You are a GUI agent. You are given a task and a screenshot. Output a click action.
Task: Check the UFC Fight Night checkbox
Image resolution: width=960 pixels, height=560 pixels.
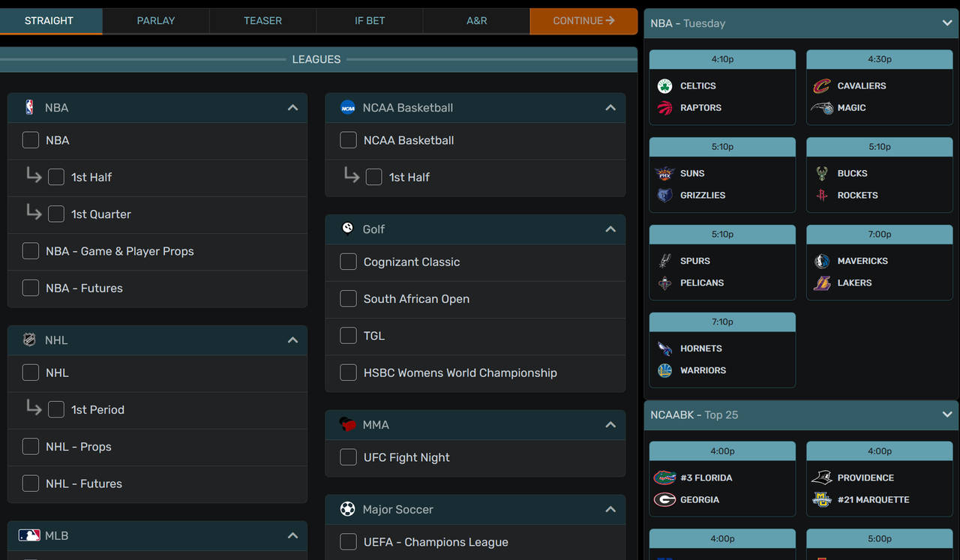[x=349, y=457]
